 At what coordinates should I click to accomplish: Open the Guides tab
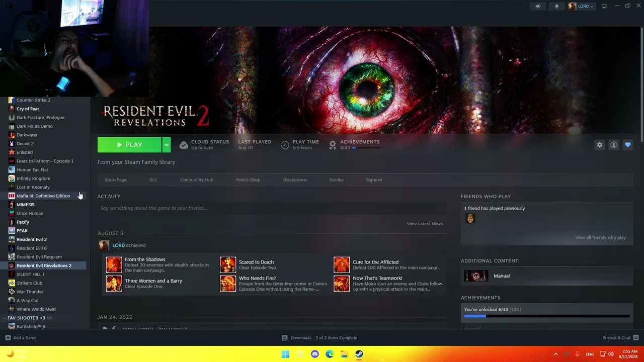[x=336, y=179]
